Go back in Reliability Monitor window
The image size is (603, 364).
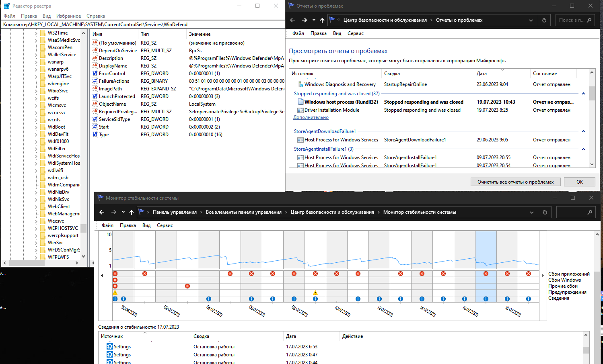pyautogui.click(x=102, y=212)
